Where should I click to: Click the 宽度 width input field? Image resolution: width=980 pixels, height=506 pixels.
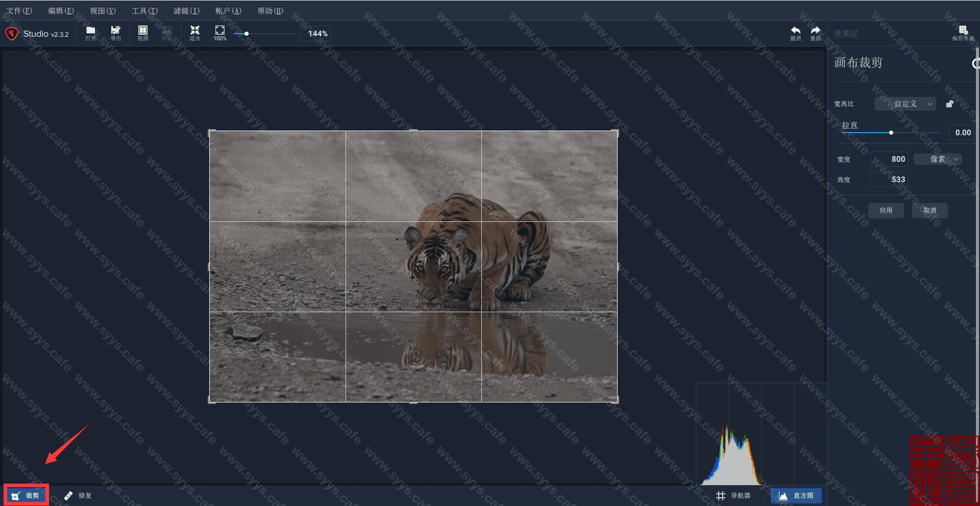click(x=889, y=159)
